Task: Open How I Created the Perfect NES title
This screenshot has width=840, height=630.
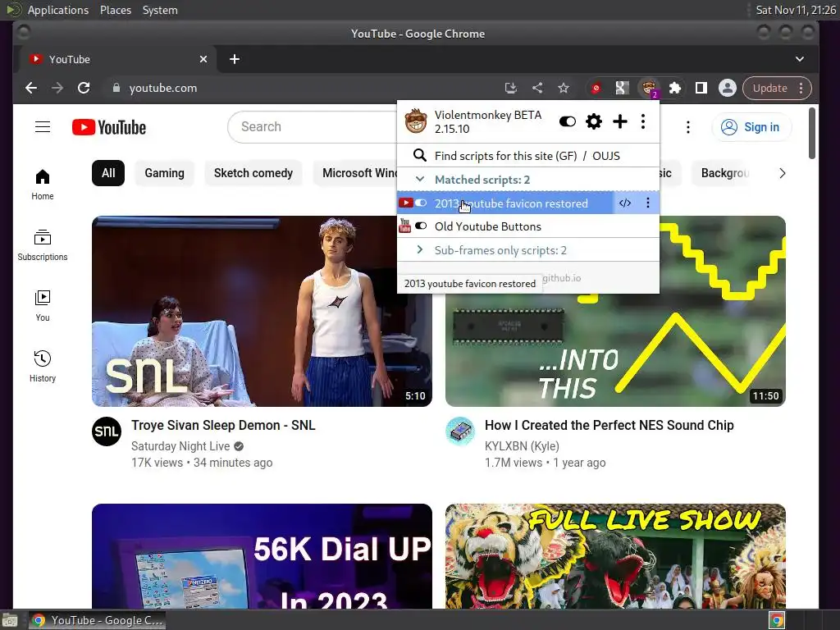Action: (609, 426)
